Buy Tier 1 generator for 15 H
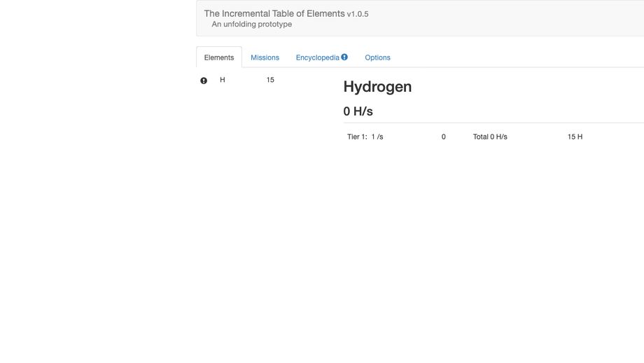This screenshot has height=363, width=644. tap(575, 137)
